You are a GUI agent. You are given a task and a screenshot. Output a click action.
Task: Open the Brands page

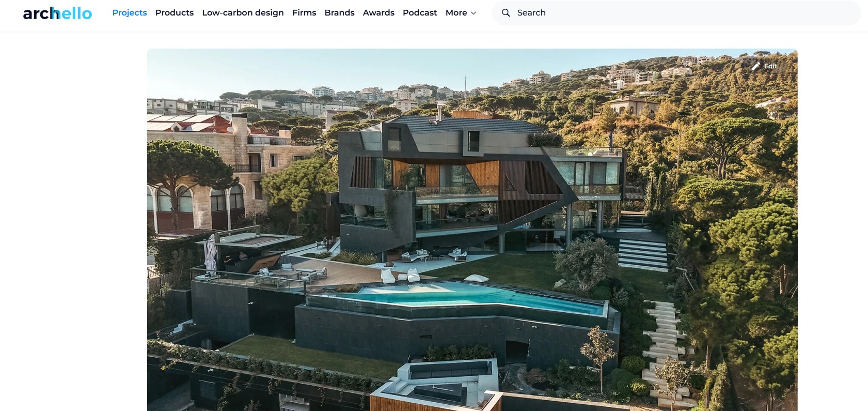pyautogui.click(x=339, y=13)
